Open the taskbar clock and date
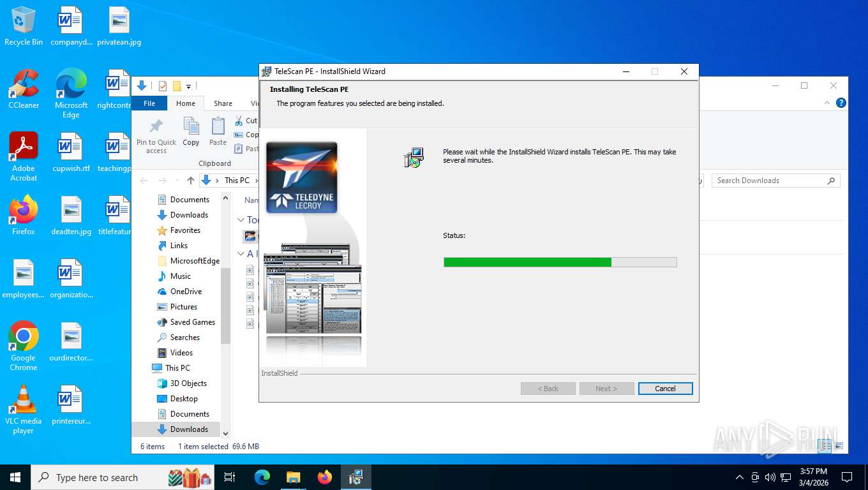Image resolution: width=868 pixels, height=490 pixels. click(814, 477)
